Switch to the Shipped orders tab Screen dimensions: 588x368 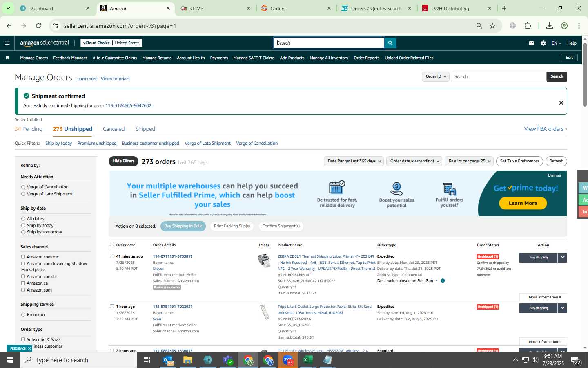145,129
